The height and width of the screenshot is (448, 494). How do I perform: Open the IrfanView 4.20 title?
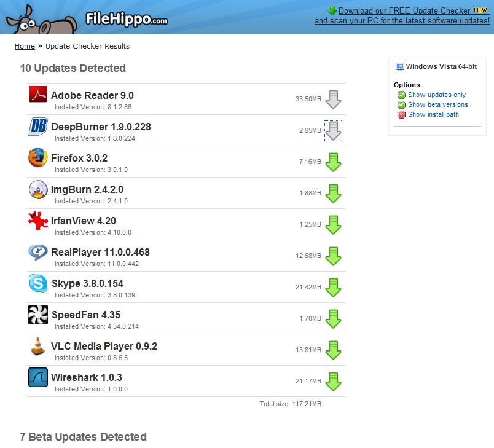click(84, 221)
